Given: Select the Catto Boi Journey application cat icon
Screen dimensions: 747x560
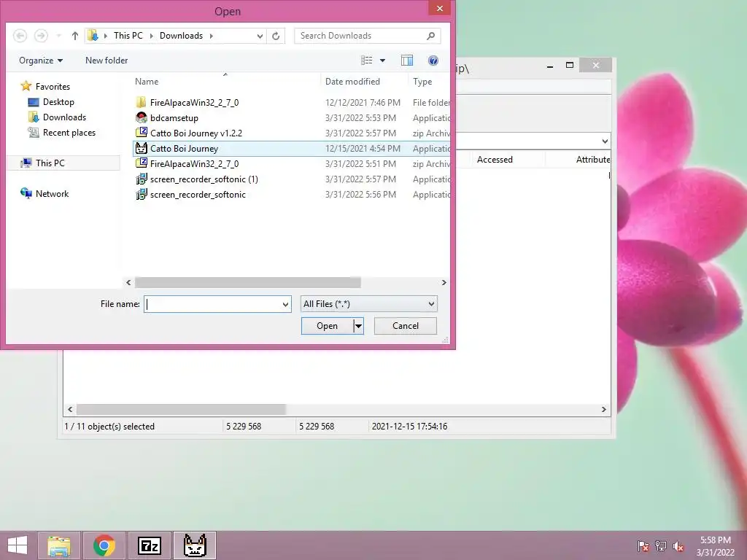Looking at the screenshot, I should coord(141,148).
